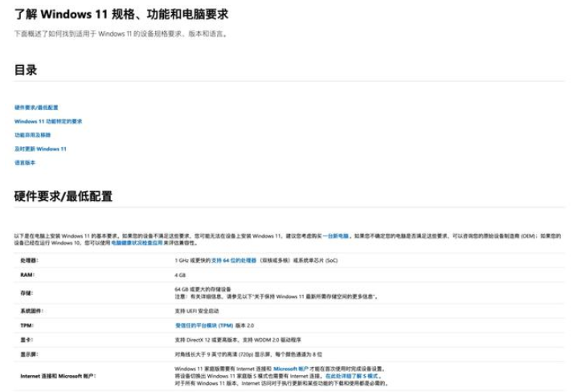Jump to Windows 11 功能特定的要求 link
573x392 pixels.
pos(48,121)
